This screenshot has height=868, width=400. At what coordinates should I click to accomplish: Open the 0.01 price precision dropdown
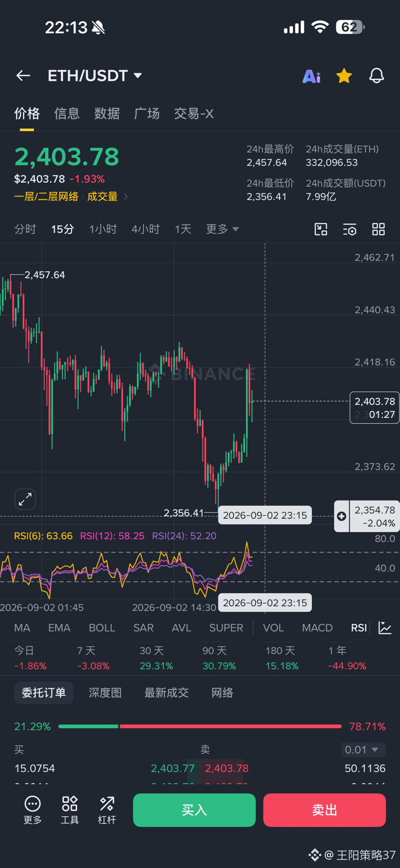pos(363,750)
